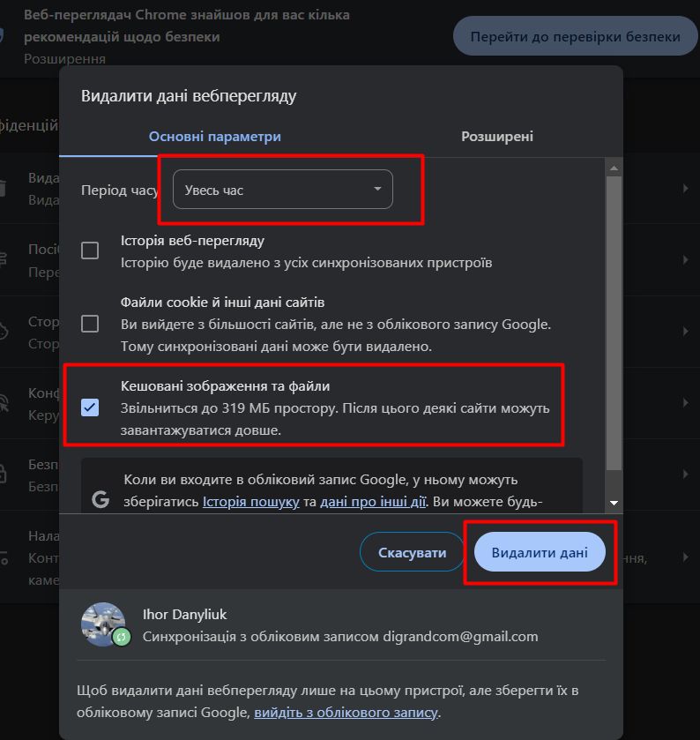
Task: Open the Увесь час time range dropdown
Action: pyautogui.click(x=282, y=190)
